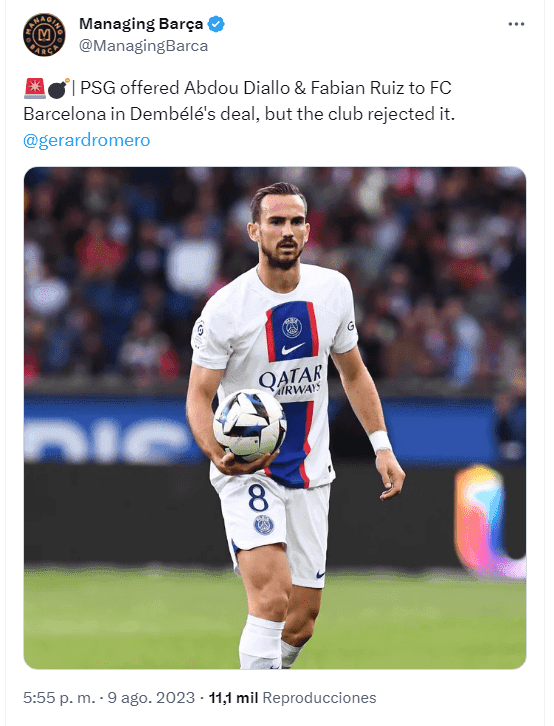Open the three-dot more options menu

(516, 24)
